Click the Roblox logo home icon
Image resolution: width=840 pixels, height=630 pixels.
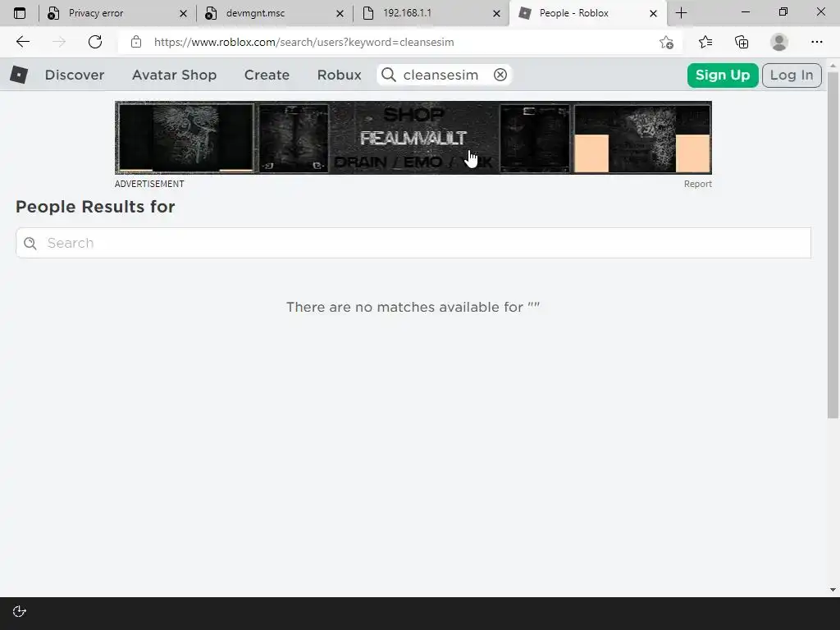19,75
